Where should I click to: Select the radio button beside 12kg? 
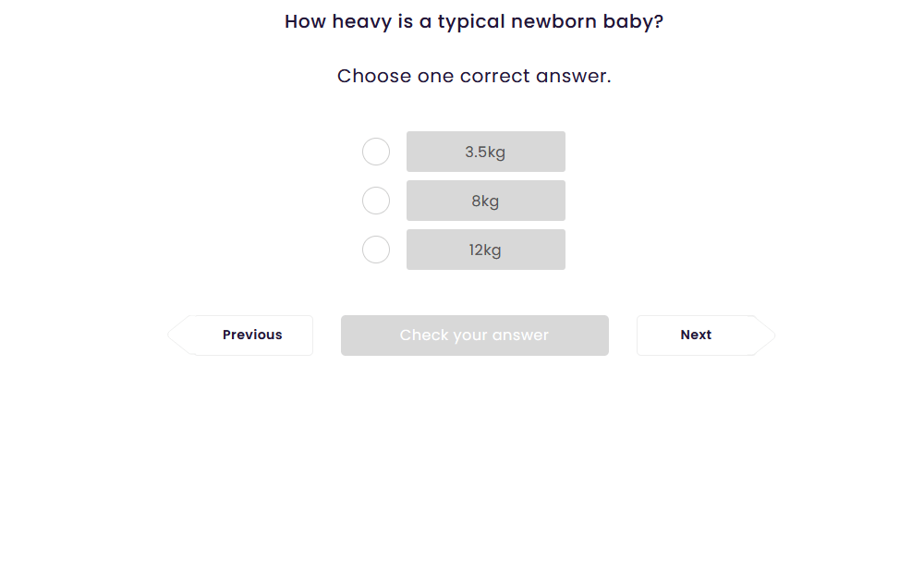[x=376, y=250]
